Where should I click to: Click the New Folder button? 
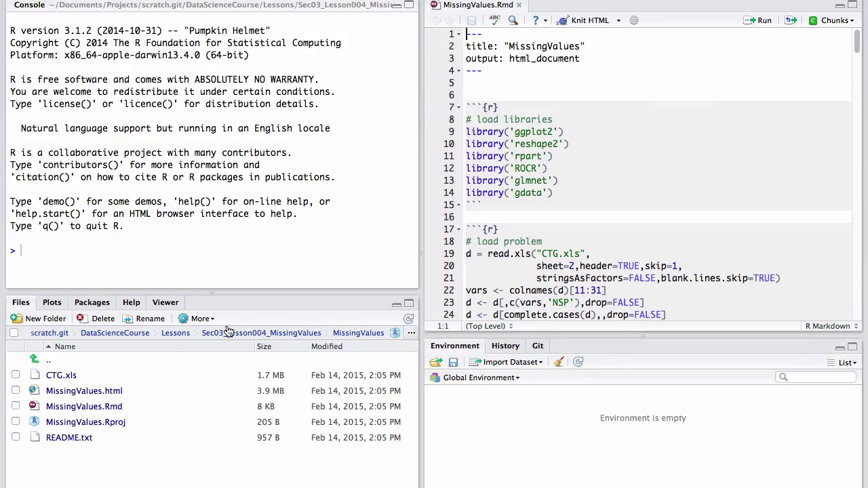38,319
